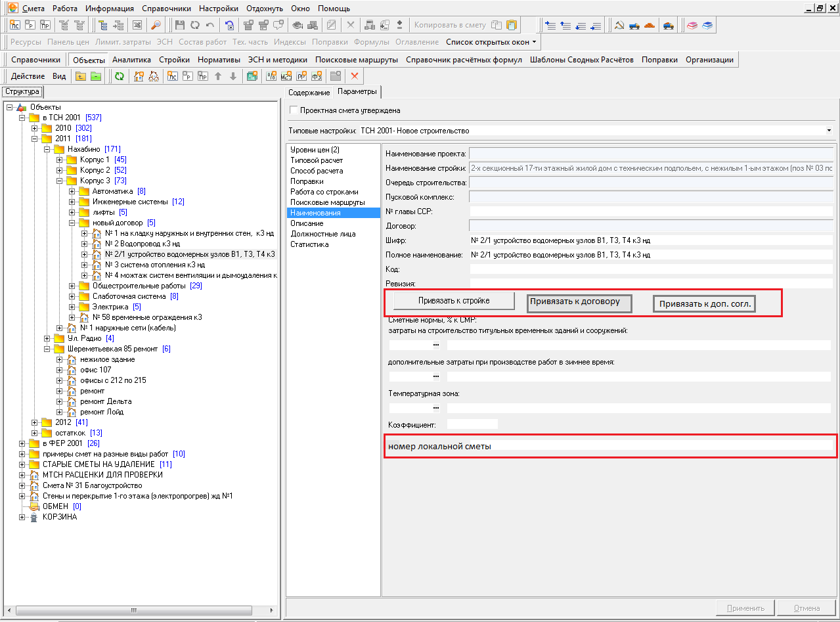Image resolution: width=840 pixels, height=622 pixels.
Task: Open the Шаблоны Сводных Расчётов tab
Action: pos(582,60)
